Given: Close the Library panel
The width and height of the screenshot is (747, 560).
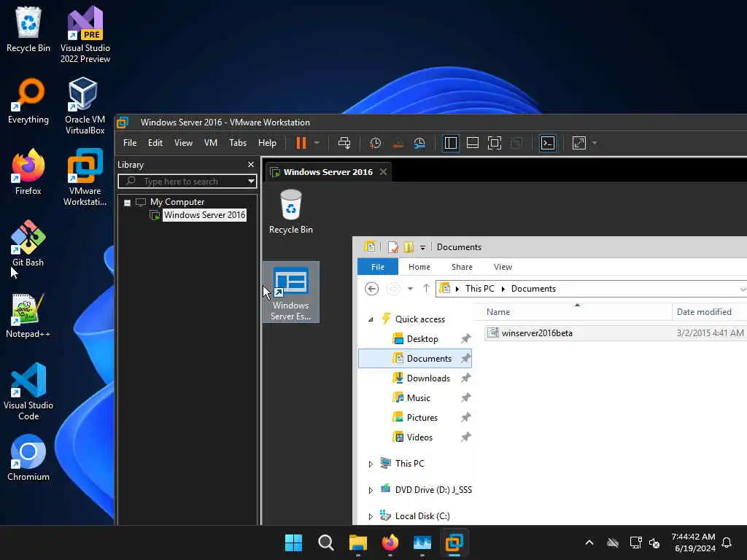Looking at the screenshot, I should 251,164.
